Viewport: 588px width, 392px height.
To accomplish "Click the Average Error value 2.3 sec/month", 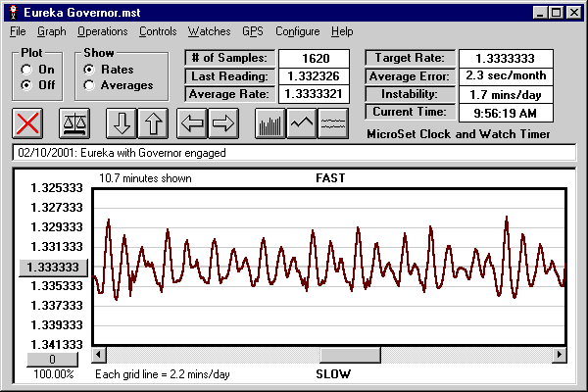I will [x=506, y=76].
